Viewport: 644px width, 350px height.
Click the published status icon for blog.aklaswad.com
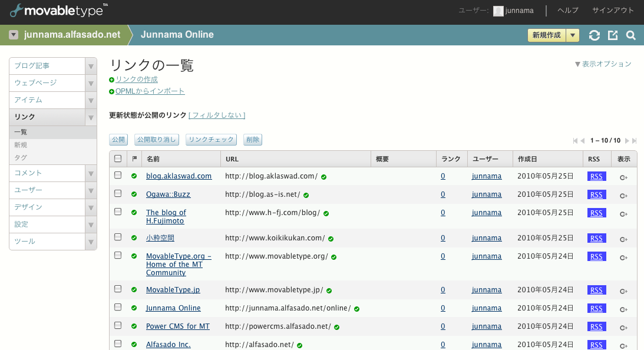tap(134, 176)
